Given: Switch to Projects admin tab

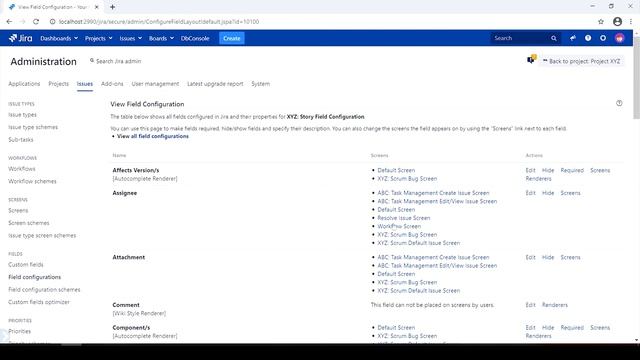Looking at the screenshot, I should [58, 84].
